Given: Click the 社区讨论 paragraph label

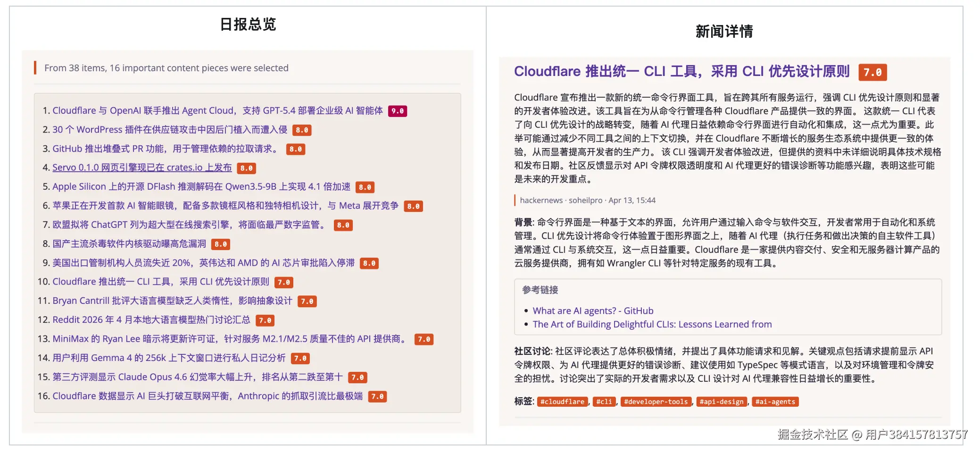Looking at the screenshot, I should 532,351.
